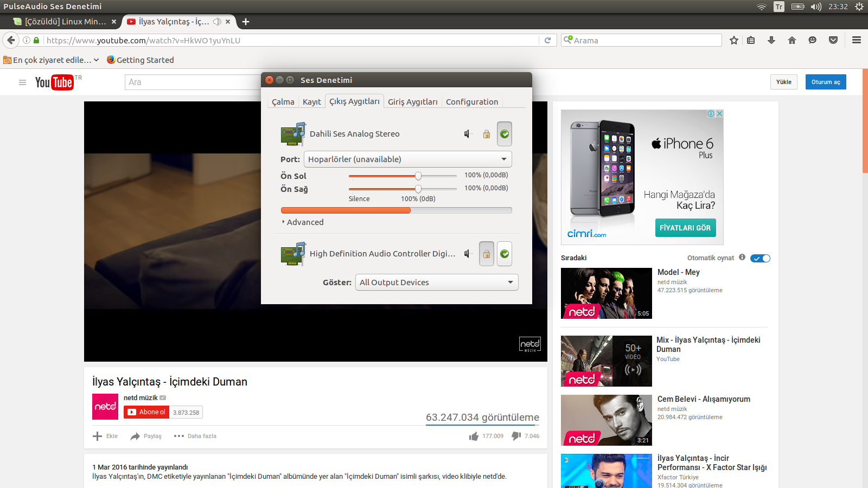Mute High Definition Audio Controller output
Screen dimensions: 868x488
(468, 254)
